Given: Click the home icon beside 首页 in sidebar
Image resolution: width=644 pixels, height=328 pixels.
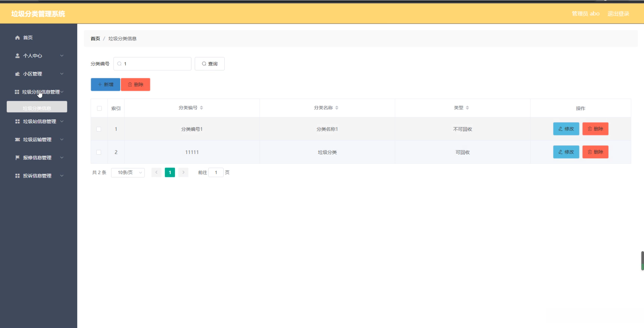Looking at the screenshot, I should (x=17, y=38).
